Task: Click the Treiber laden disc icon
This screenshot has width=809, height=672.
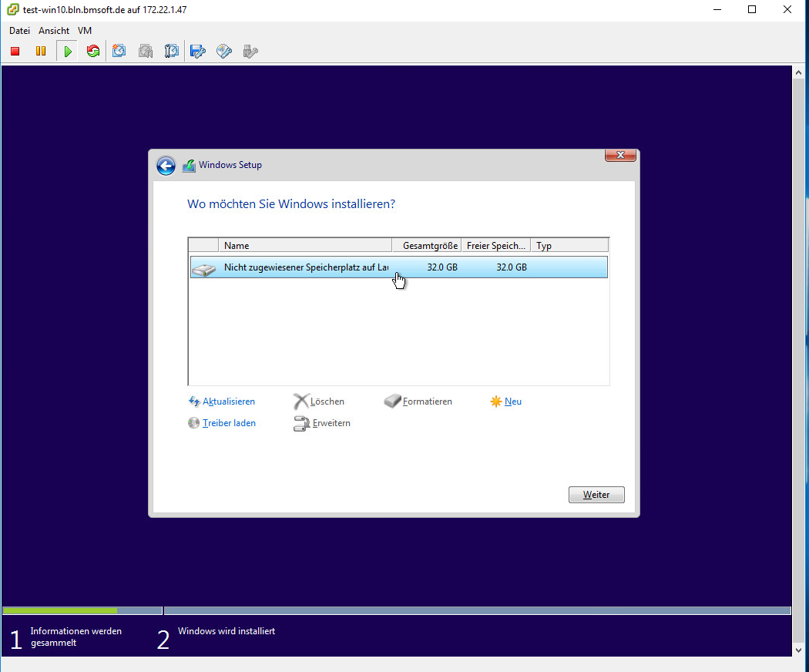Action: (193, 423)
